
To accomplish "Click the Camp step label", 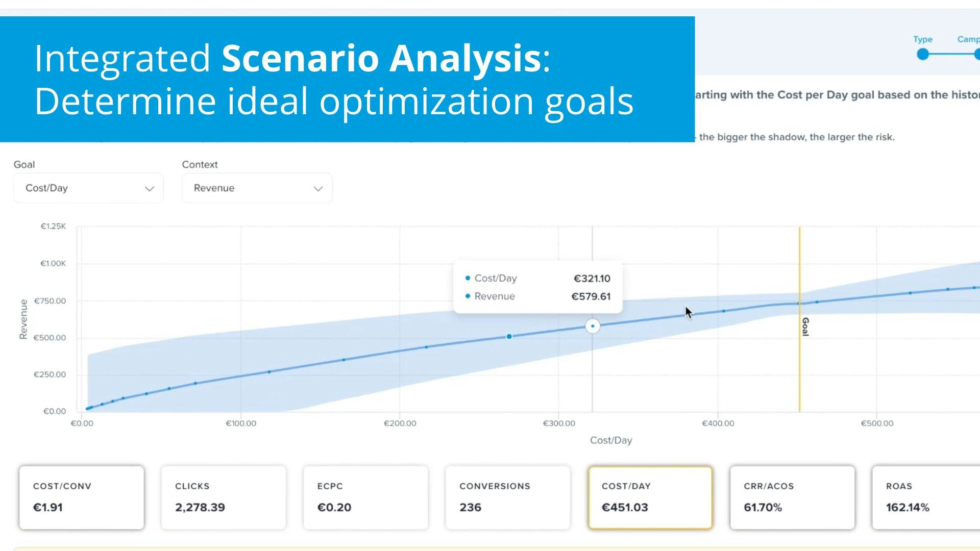I will point(968,39).
